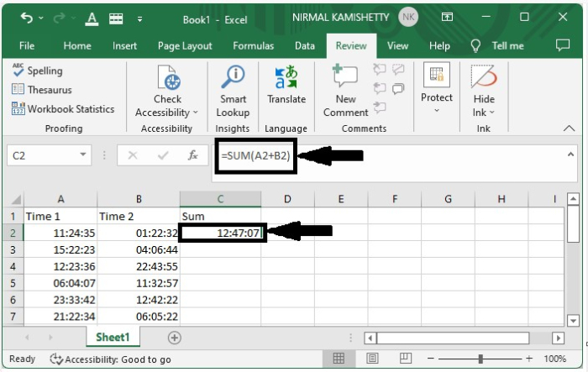The image size is (588, 372).
Task: Click the Redo arrow icon
Action: [60, 18]
